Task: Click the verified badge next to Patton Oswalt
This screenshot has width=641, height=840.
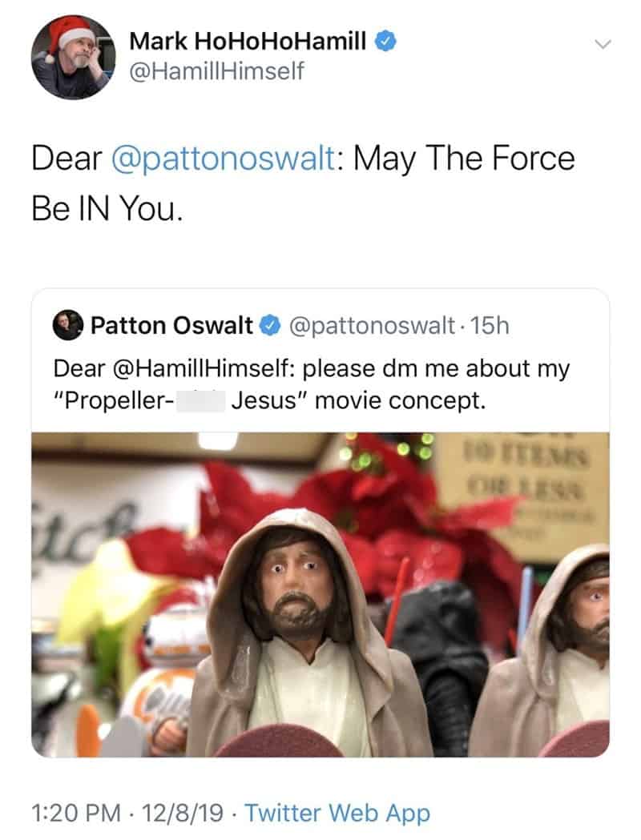Action: coord(270,326)
